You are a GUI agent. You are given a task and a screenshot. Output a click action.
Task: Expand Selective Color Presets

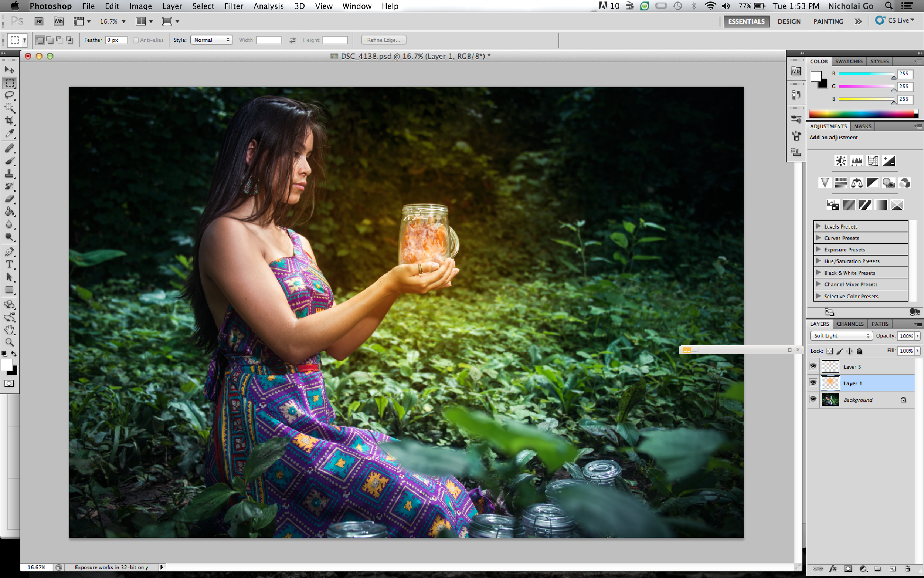coord(819,296)
